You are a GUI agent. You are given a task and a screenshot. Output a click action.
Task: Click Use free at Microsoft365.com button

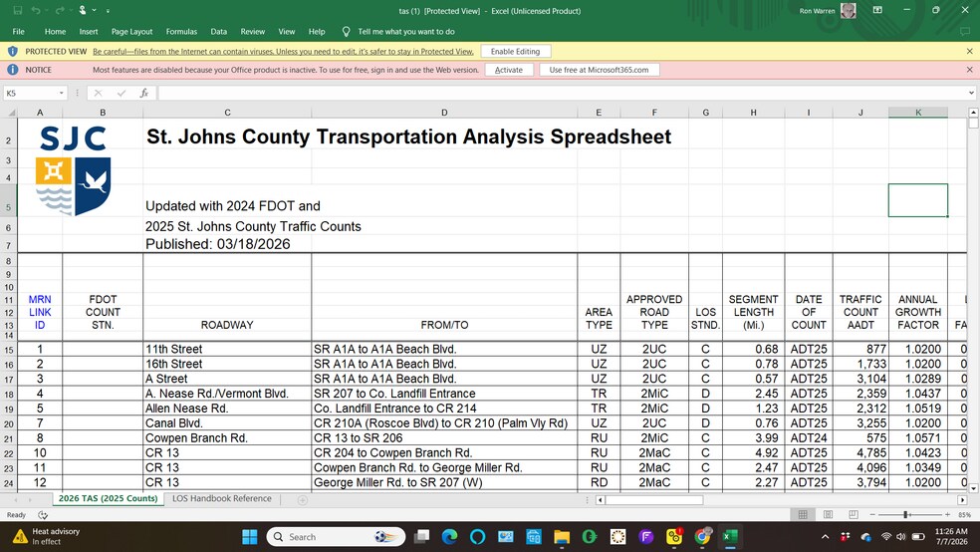click(x=599, y=70)
